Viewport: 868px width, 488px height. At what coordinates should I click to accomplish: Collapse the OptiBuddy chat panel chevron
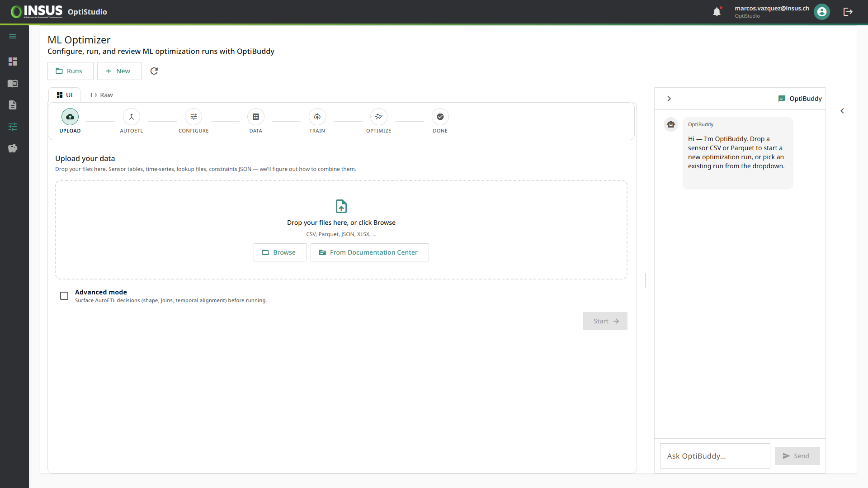pyautogui.click(x=669, y=99)
